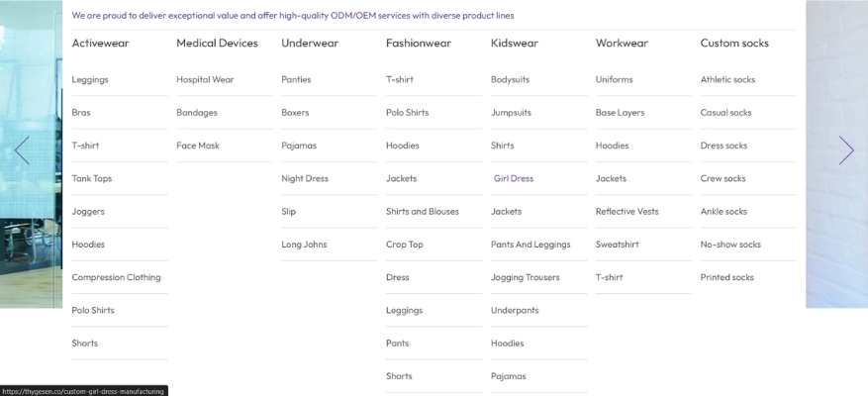Choose No-show socks link
The height and width of the screenshot is (396, 868).
(730, 245)
